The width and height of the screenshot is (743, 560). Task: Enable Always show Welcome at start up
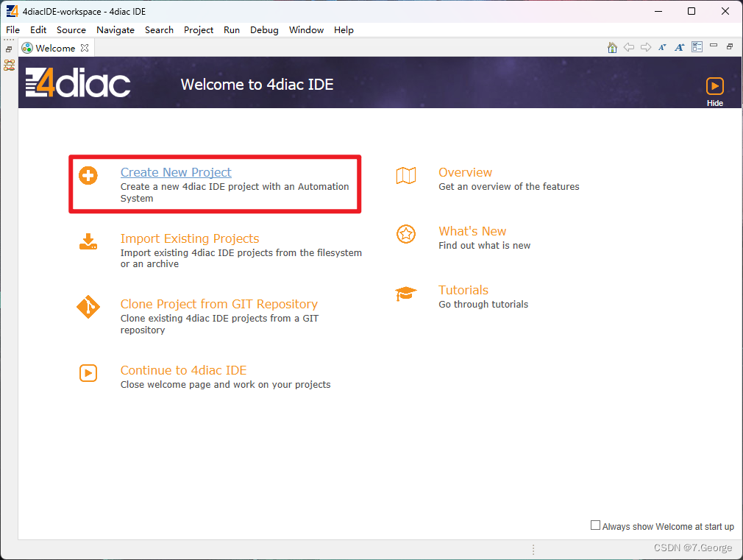(596, 525)
